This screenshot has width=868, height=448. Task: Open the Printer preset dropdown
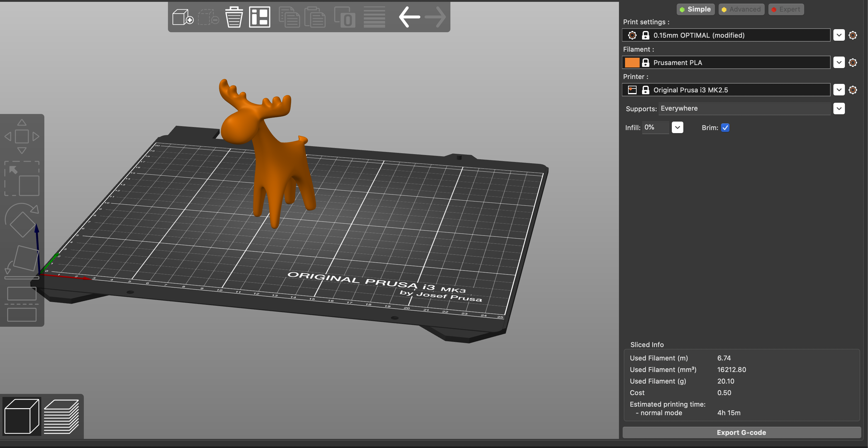point(839,90)
